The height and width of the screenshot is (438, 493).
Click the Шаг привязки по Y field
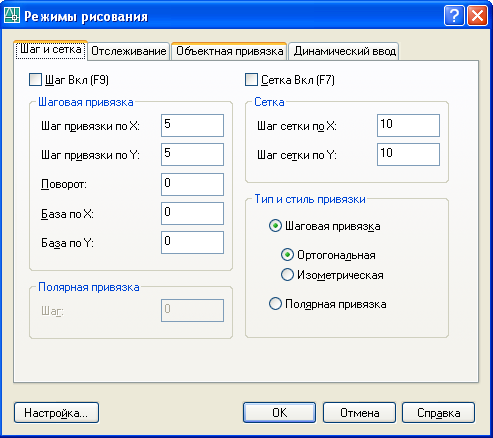coord(192,155)
